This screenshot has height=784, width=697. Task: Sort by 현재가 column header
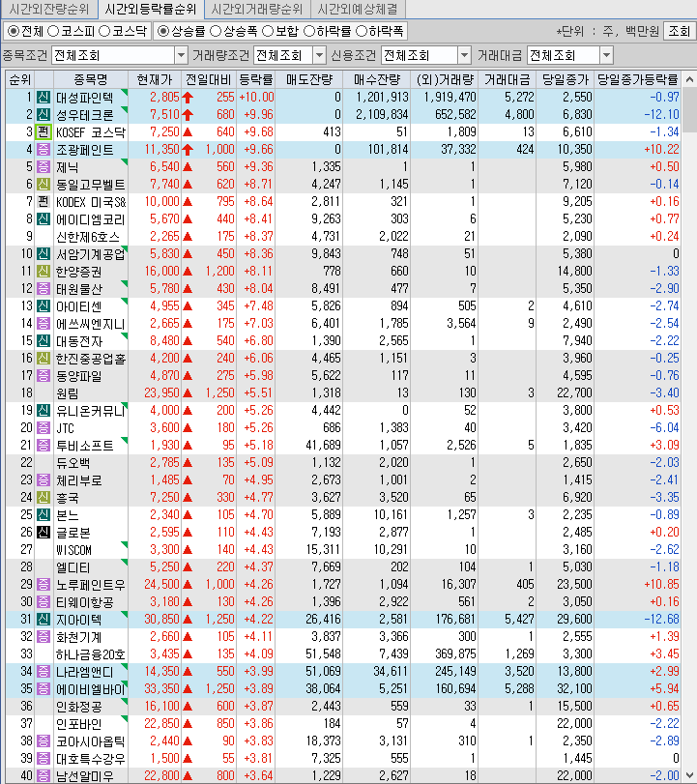[x=155, y=79]
